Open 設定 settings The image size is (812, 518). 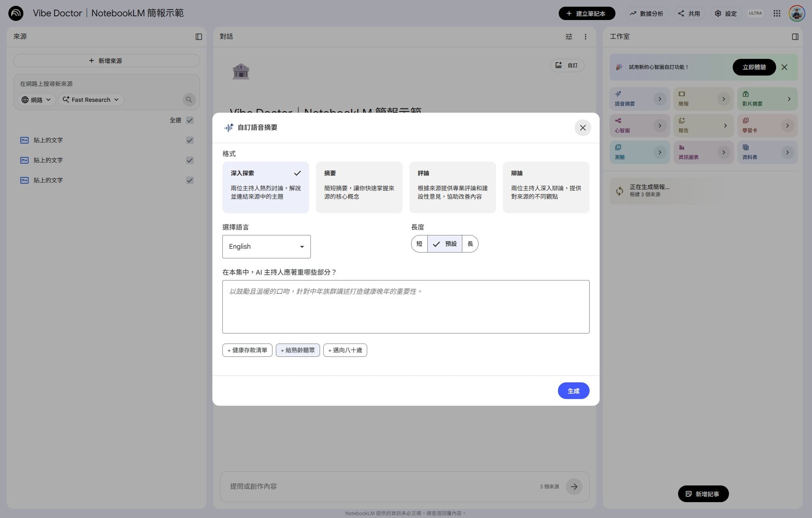pyautogui.click(x=726, y=13)
